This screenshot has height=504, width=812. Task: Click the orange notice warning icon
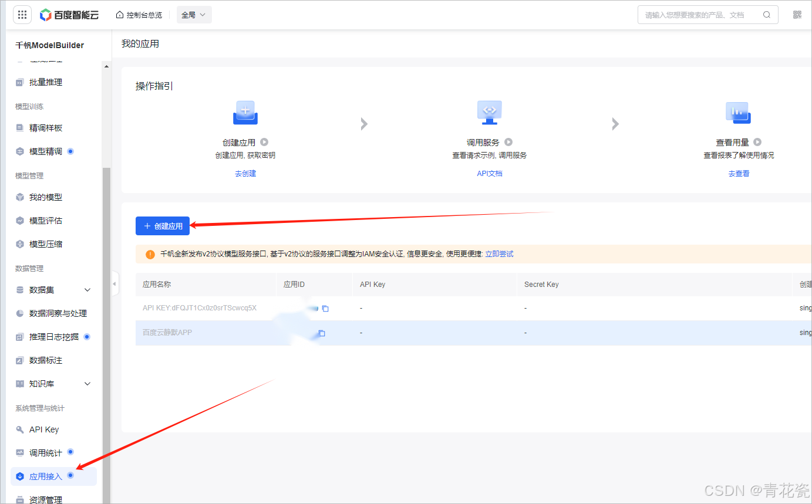(x=150, y=254)
